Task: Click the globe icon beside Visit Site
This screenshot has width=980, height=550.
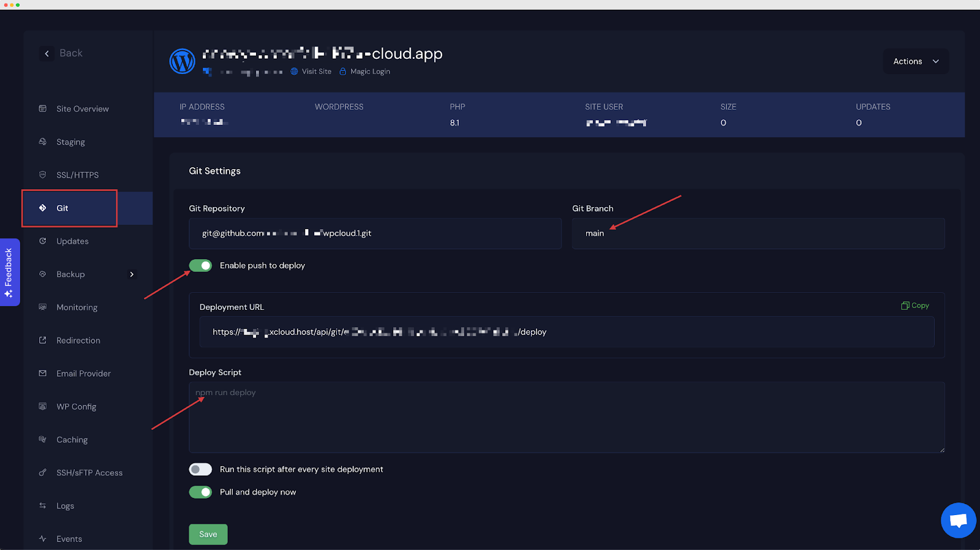Action: click(294, 71)
